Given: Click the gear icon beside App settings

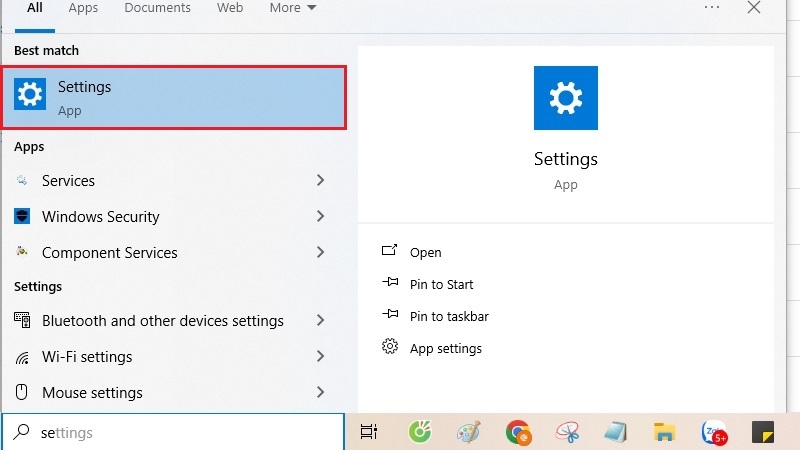Looking at the screenshot, I should [390, 346].
